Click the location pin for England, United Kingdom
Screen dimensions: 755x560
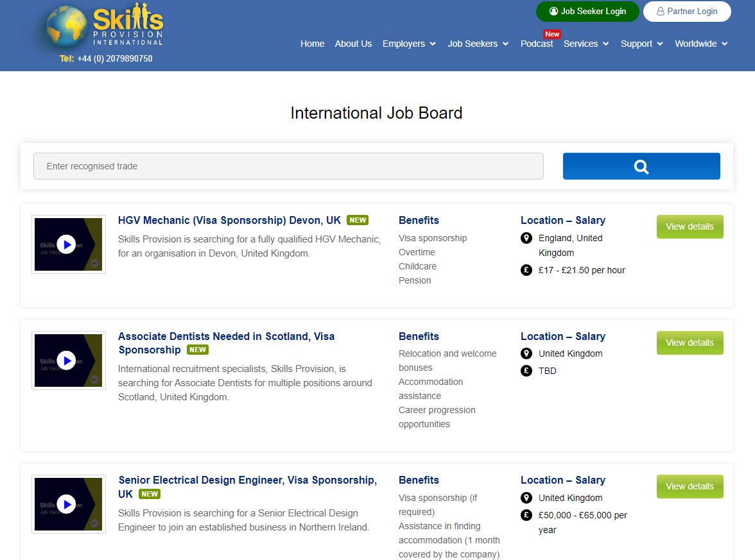(526, 238)
